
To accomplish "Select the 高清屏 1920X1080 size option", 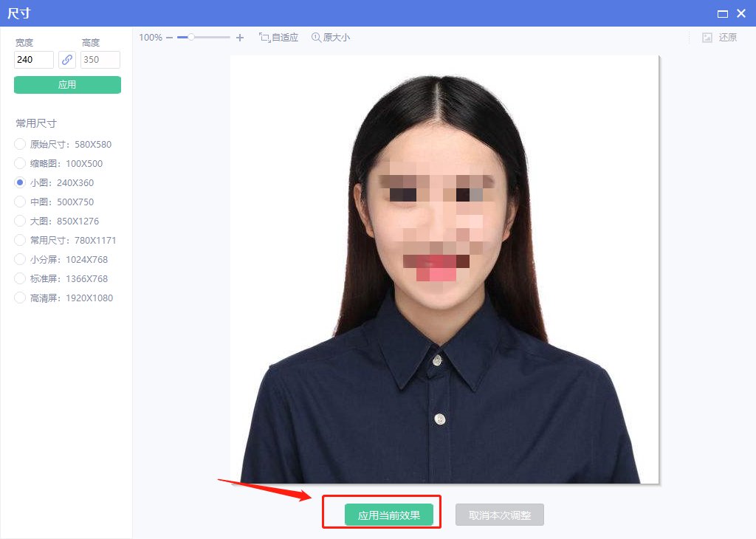I will click(20, 298).
